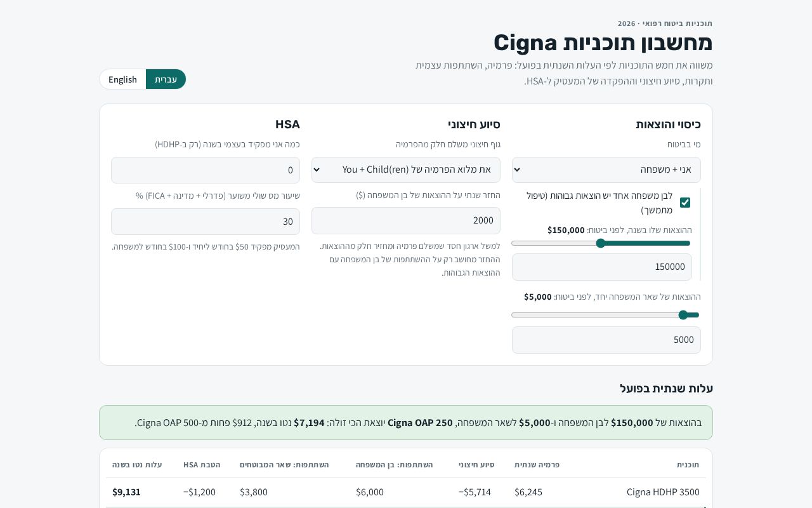The height and width of the screenshot is (508, 812).
Task: Click the 2000 annual reimbursement input
Action: point(406,220)
